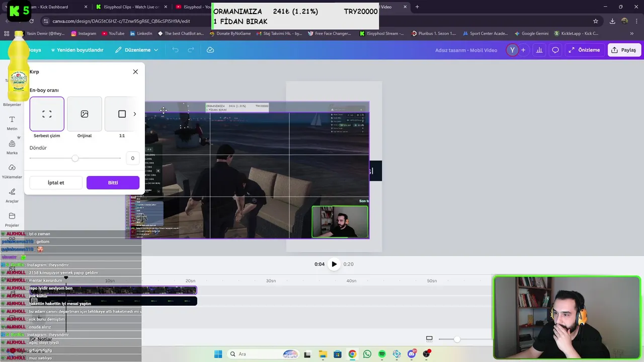Image resolution: width=644 pixels, height=362 pixels.
Task: Confirm crop with Bitti button
Action: pyautogui.click(x=113, y=183)
